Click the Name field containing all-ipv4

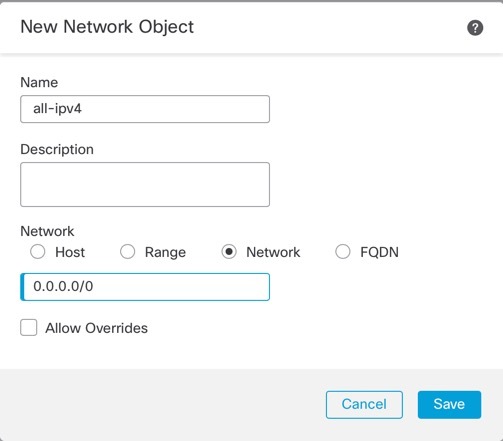145,109
